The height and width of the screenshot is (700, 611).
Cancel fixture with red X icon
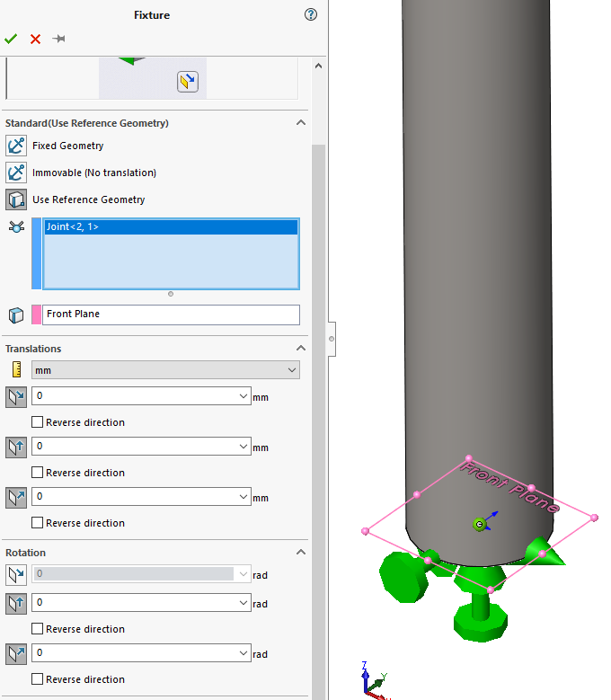[35, 39]
